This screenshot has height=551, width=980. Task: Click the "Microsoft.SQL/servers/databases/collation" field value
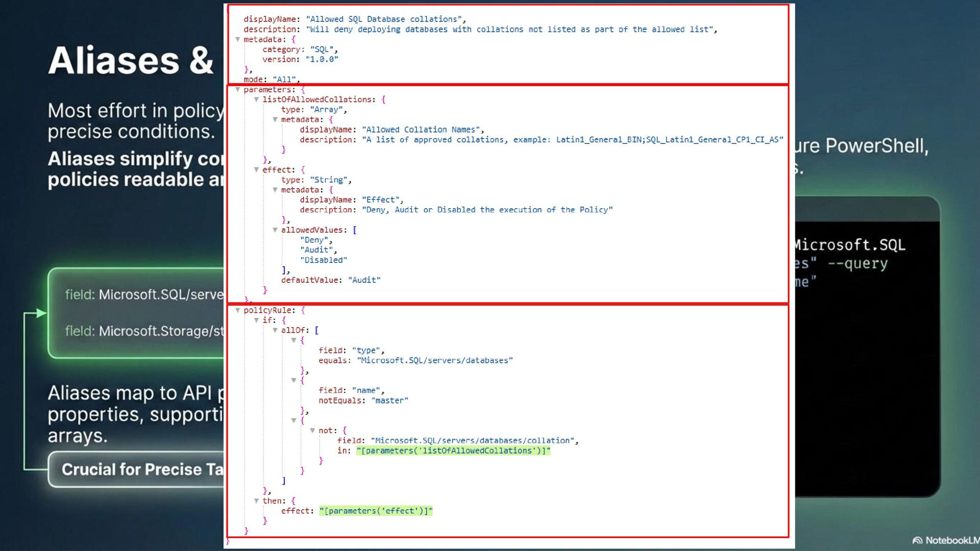click(473, 440)
